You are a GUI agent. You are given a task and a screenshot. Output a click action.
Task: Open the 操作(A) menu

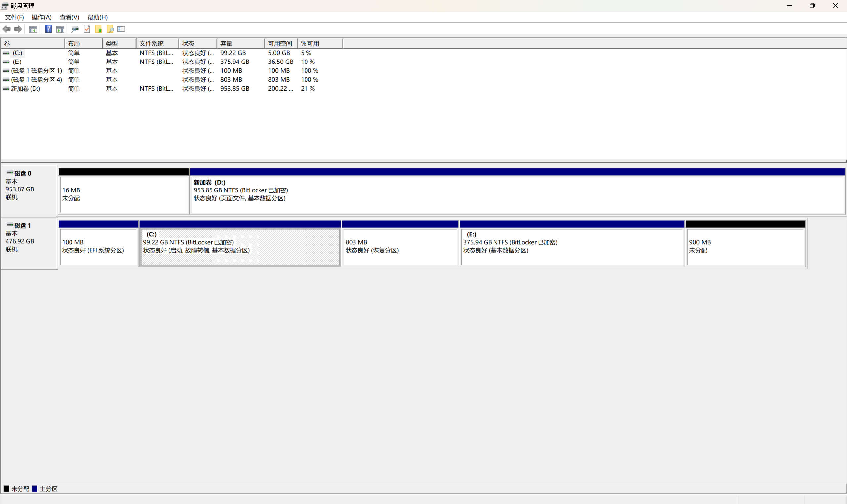[41, 17]
